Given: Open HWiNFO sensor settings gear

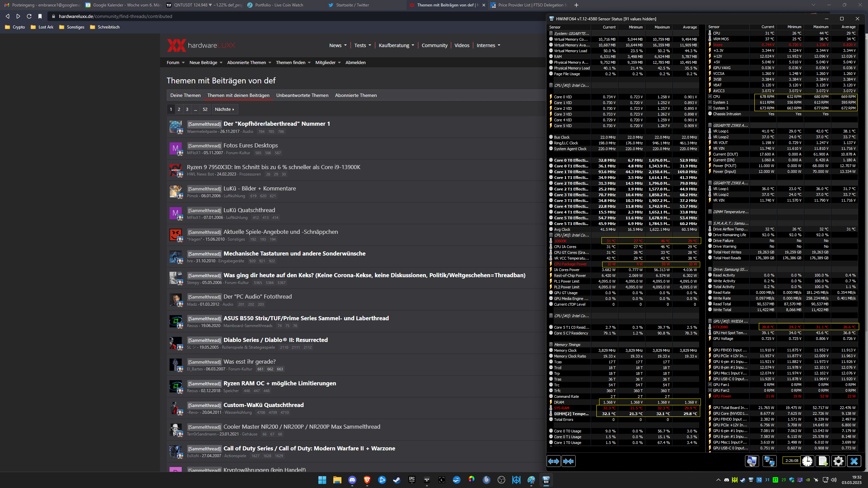Looking at the screenshot, I should pos(839,461).
